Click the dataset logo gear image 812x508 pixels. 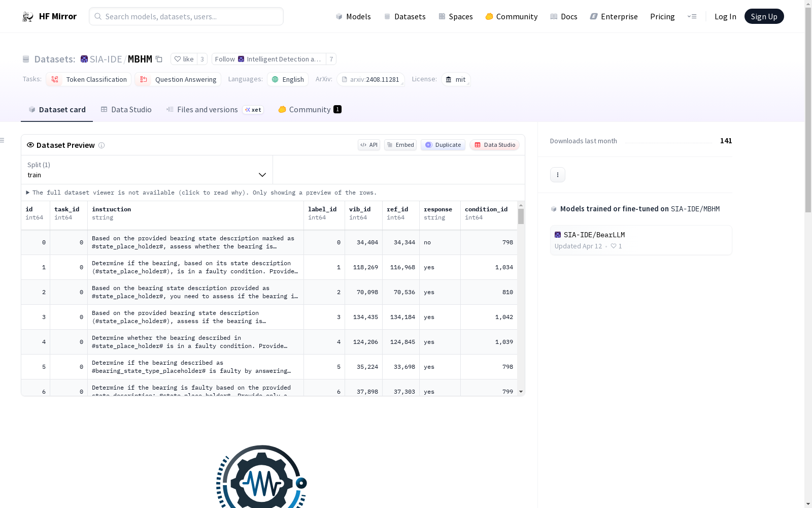pyautogui.click(x=261, y=477)
